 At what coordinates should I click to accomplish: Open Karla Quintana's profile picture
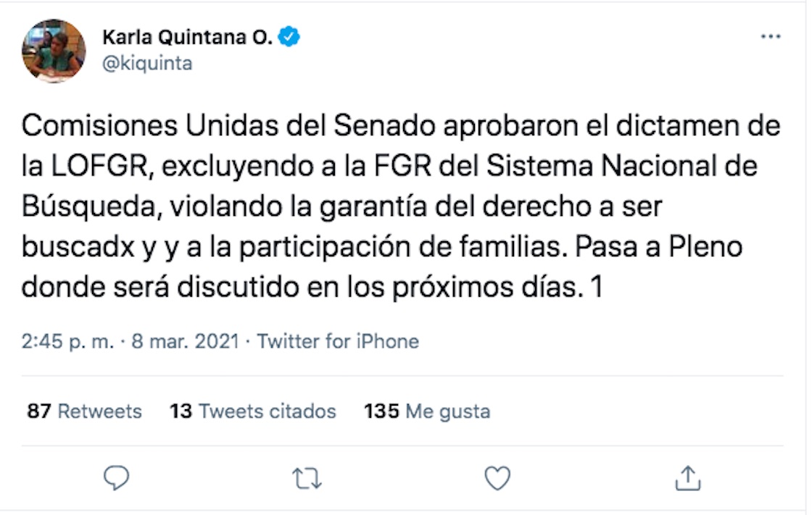point(54,51)
